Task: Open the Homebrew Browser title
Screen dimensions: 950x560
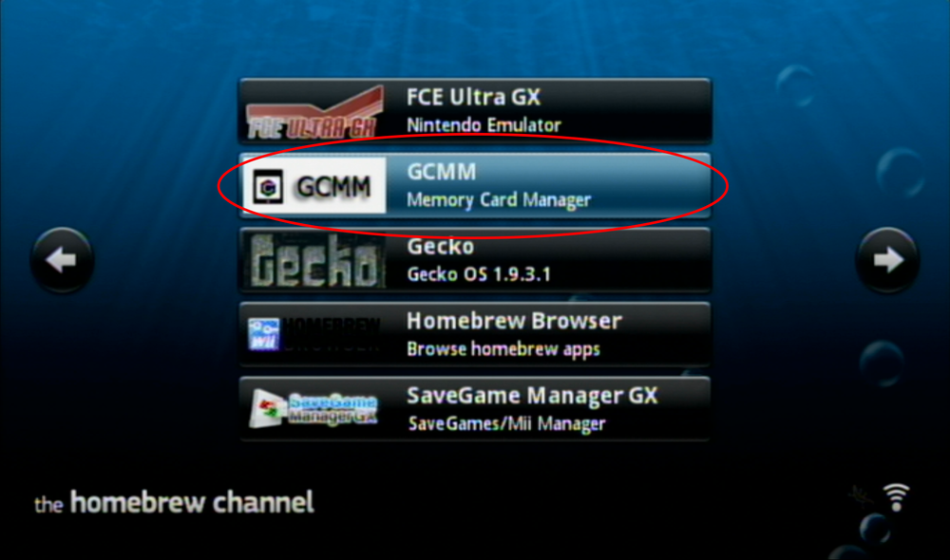Action: coord(514,321)
